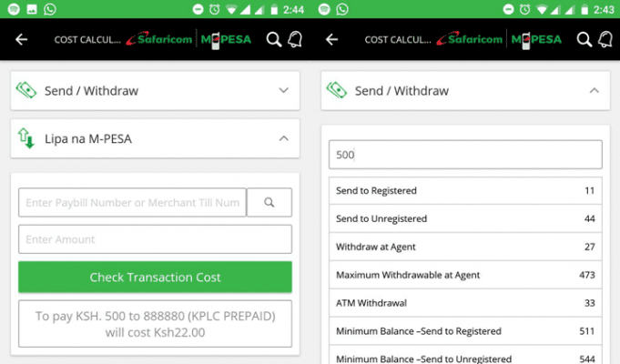This screenshot has height=364, width=620.
Task: Tap back arrow in left screen header
Action: [x=21, y=39]
